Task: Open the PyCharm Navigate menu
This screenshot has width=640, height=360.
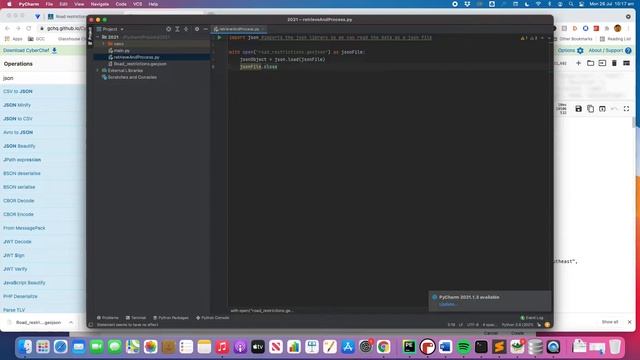Action: click(x=100, y=4)
